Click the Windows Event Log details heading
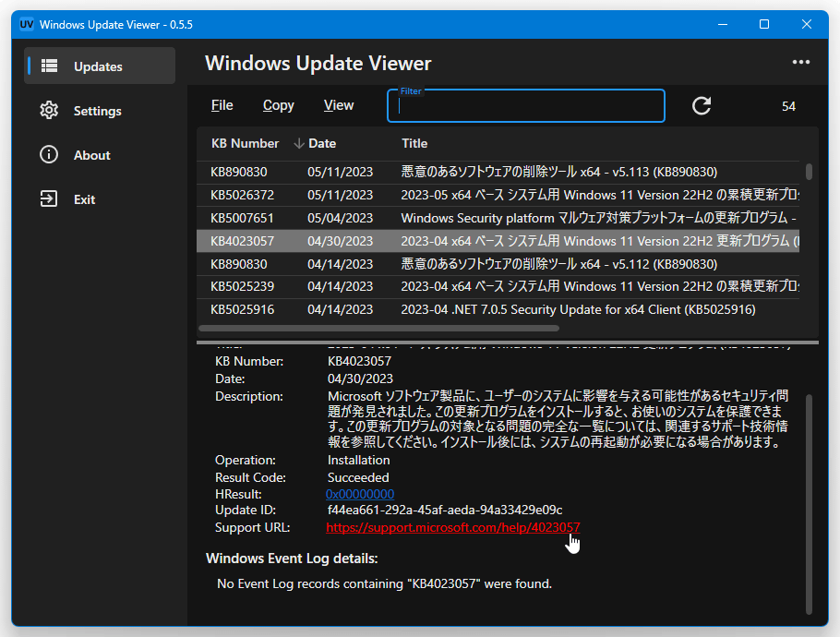The image size is (840, 637). coord(292,559)
